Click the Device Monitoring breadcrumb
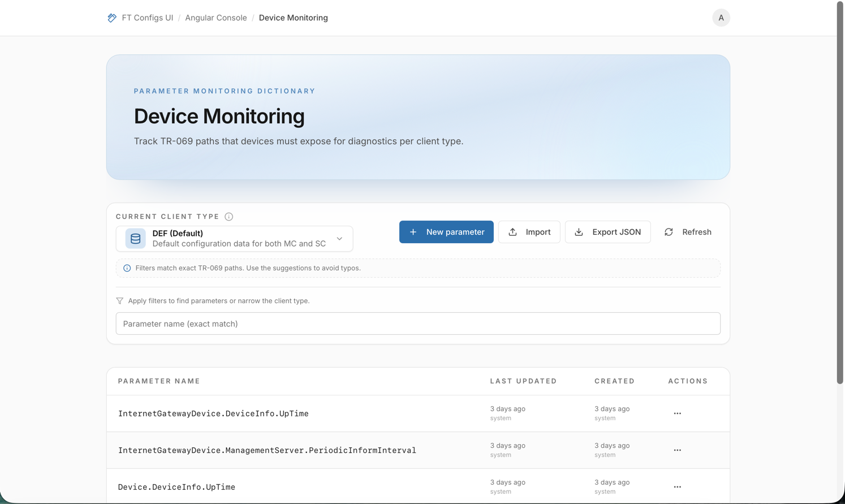 [x=294, y=18]
